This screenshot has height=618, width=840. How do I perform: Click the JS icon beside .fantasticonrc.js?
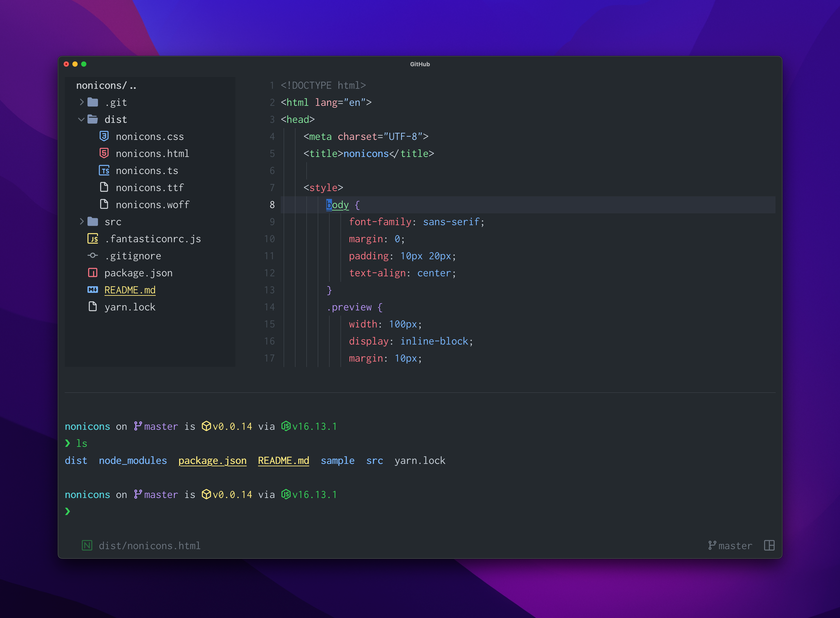(93, 239)
